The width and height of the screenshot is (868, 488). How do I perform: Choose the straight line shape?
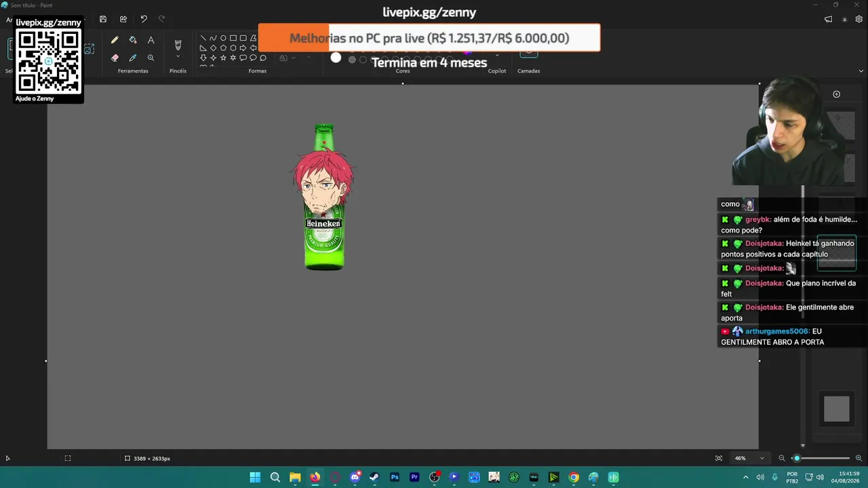(203, 38)
